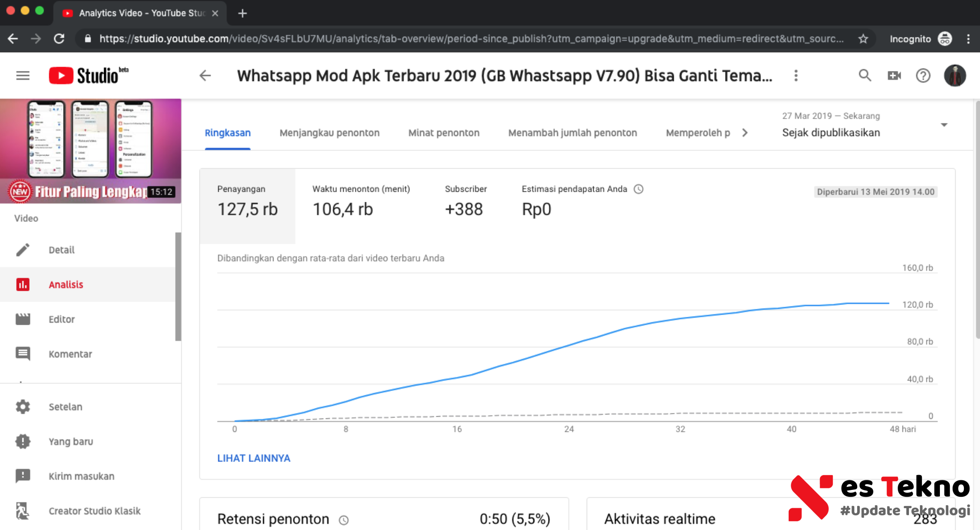The width and height of the screenshot is (980, 530).
Task: Switch to Menjangkau penonton tab
Action: (x=329, y=133)
